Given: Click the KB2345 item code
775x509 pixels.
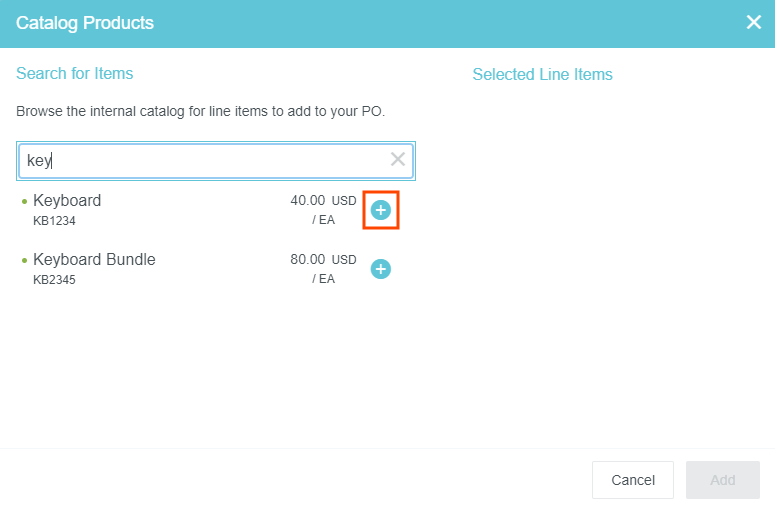Looking at the screenshot, I should click(x=54, y=279).
